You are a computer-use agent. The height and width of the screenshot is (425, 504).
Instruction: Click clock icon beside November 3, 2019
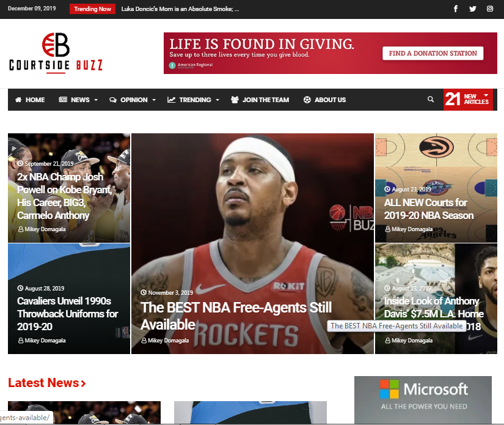[144, 292]
